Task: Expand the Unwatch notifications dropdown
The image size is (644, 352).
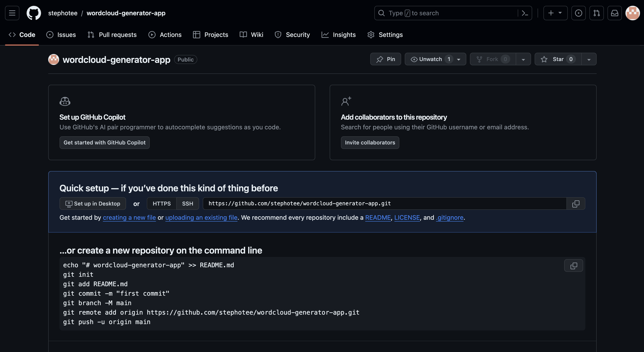Action: click(x=459, y=59)
